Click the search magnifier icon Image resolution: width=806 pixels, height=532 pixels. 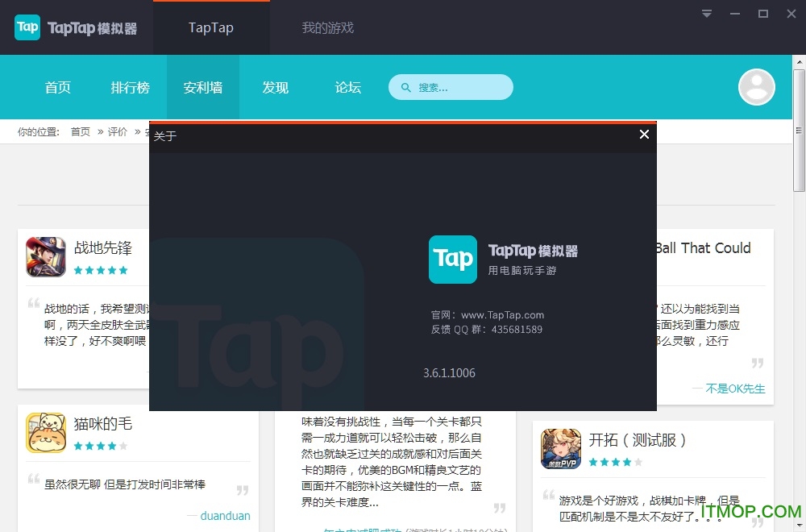(x=405, y=86)
